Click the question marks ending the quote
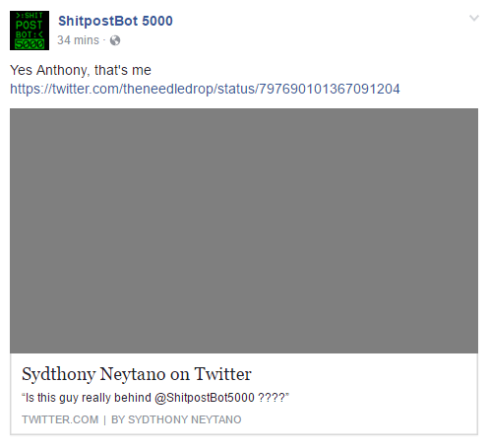The width and height of the screenshot is (489, 448). pos(272,398)
